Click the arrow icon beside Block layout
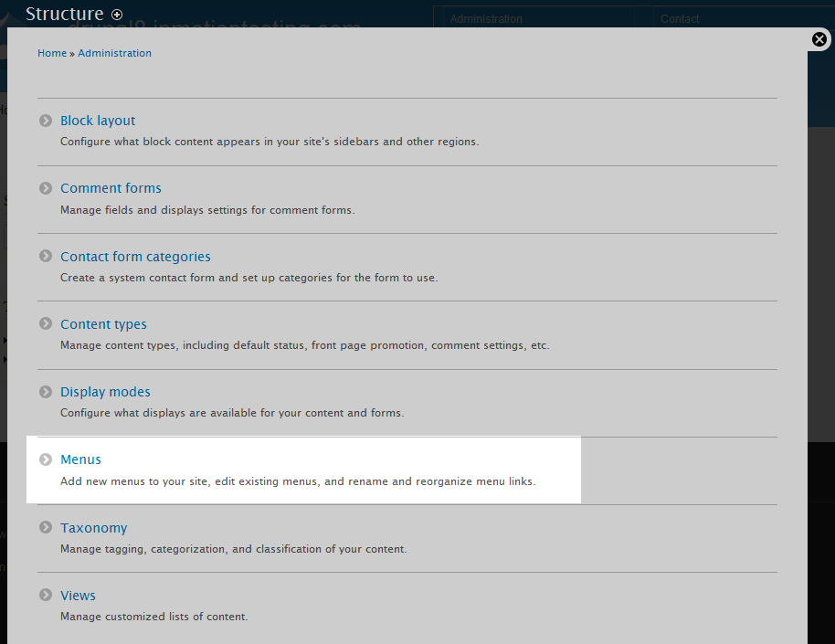This screenshot has width=835, height=644. pyautogui.click(x=46, y=121)
